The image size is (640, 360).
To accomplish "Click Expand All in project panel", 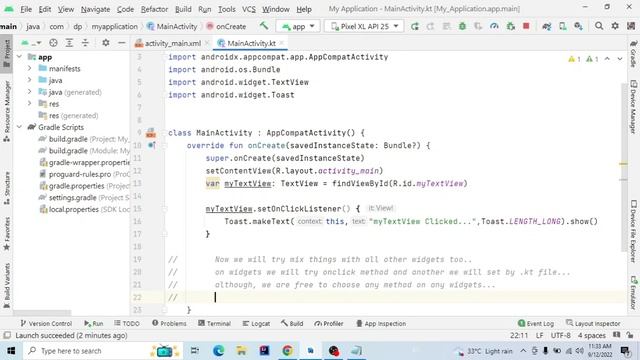I will click(69, 43).
